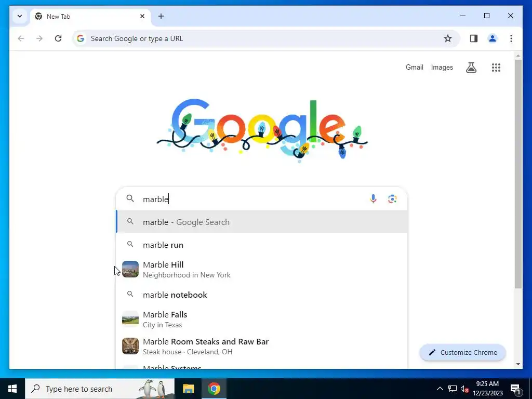Image resolution: width=532 pixels, height=399 pixels.
Task: Click the Chrome taskbar icon
Action: click(x=214, y=389)
